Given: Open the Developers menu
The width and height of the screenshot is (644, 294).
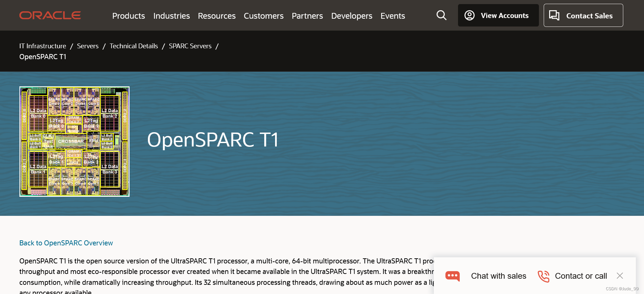Looking at the screenshot, I should pyautogui.click(x=352, y=16).
